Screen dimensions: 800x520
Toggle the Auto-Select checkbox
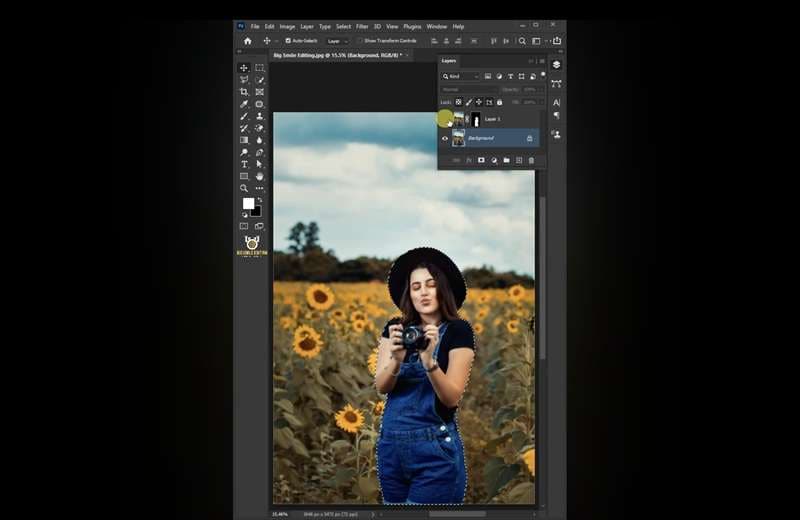click(x=288, y=40)
